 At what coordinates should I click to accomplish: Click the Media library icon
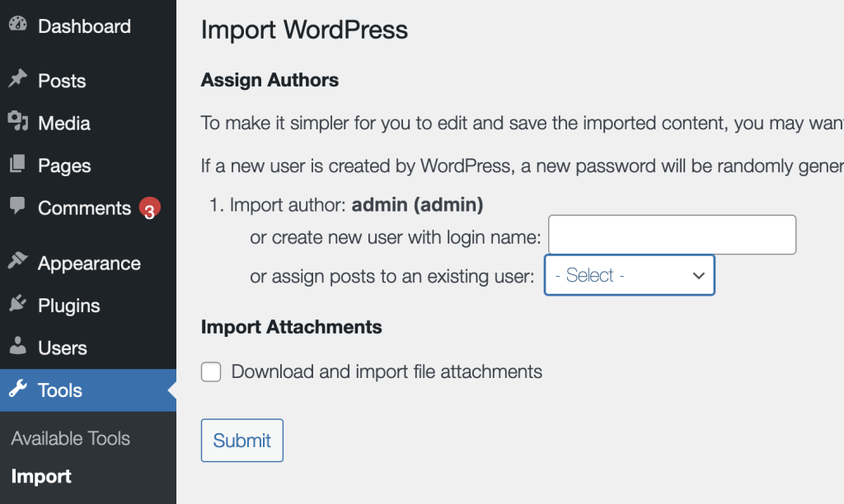pyautogui.click(x=18, y=121)
